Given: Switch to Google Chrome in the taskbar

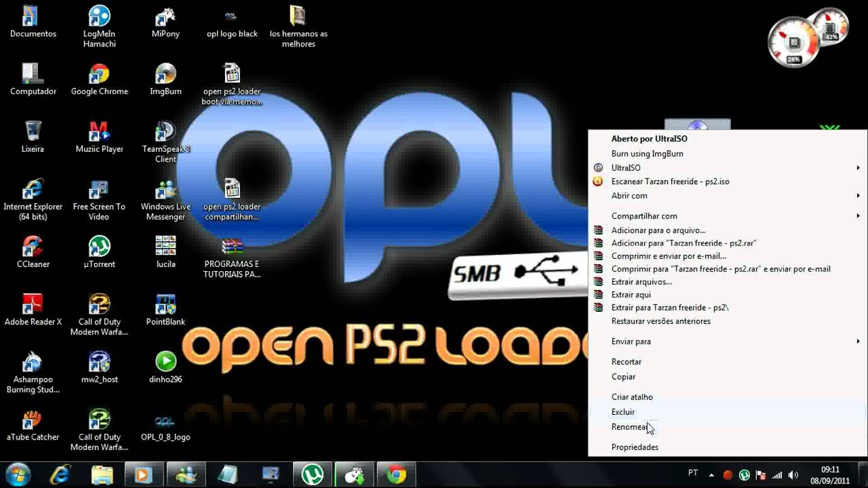Looking at the screenshot, I should 397,474.
